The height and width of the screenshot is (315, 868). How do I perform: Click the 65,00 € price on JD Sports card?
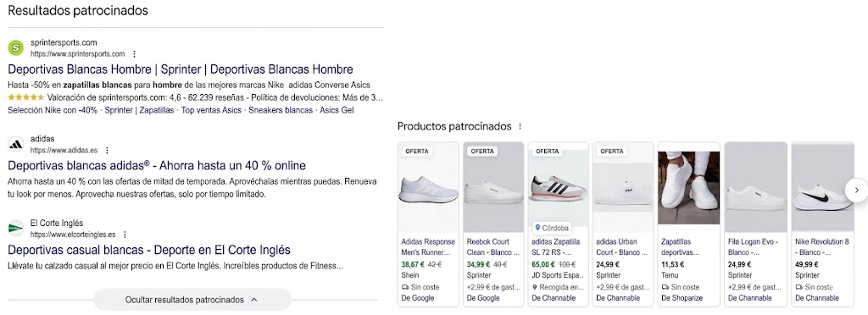coord(542,265)
